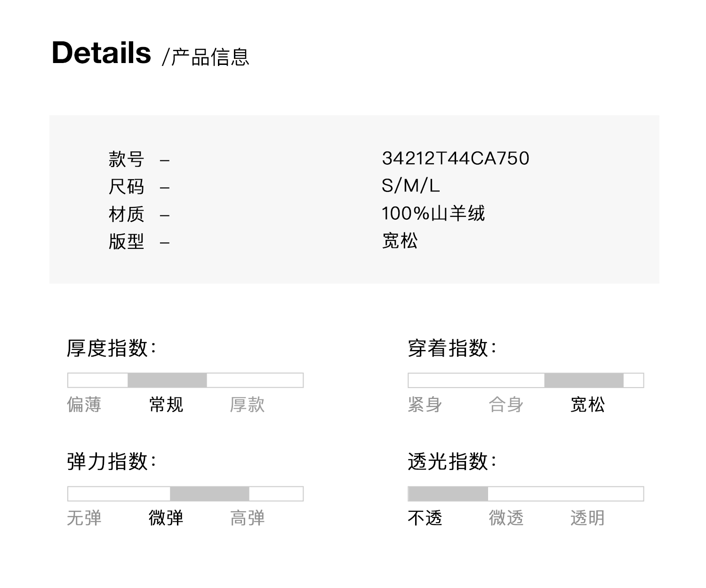Click the 材质 row label

[x=126, y=215]
